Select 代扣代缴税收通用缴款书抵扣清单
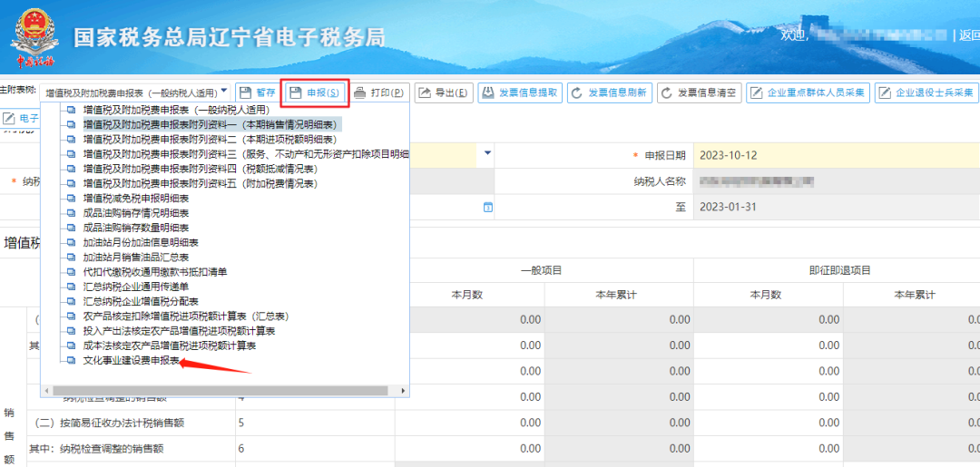Screen dimensions: 980x467 click(x=155, y=271)
